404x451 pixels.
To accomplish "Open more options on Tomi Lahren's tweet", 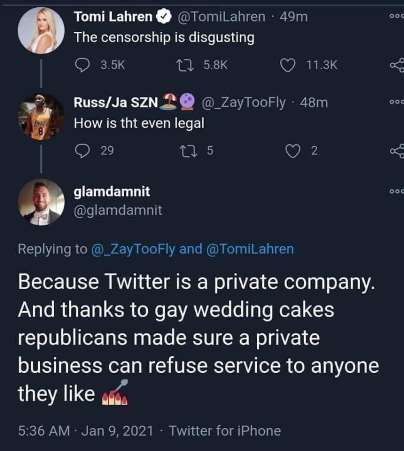I will (397, 16).
